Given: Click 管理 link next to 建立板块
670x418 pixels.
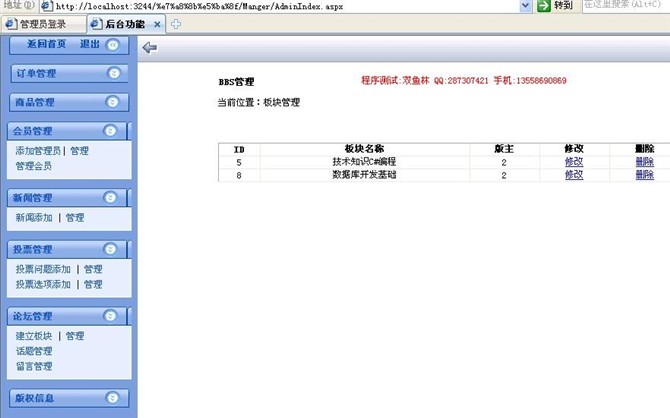Looking at the screenshot, I should 75,336.
